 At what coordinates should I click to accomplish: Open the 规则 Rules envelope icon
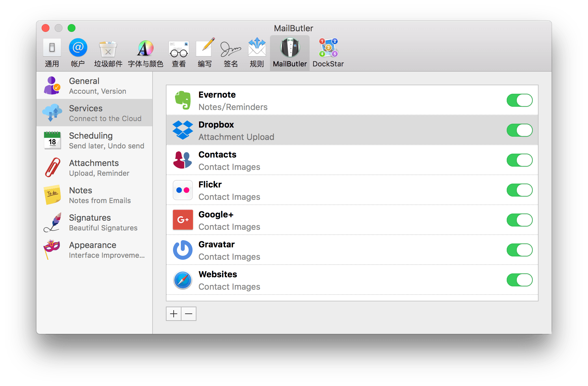point(257,48)
